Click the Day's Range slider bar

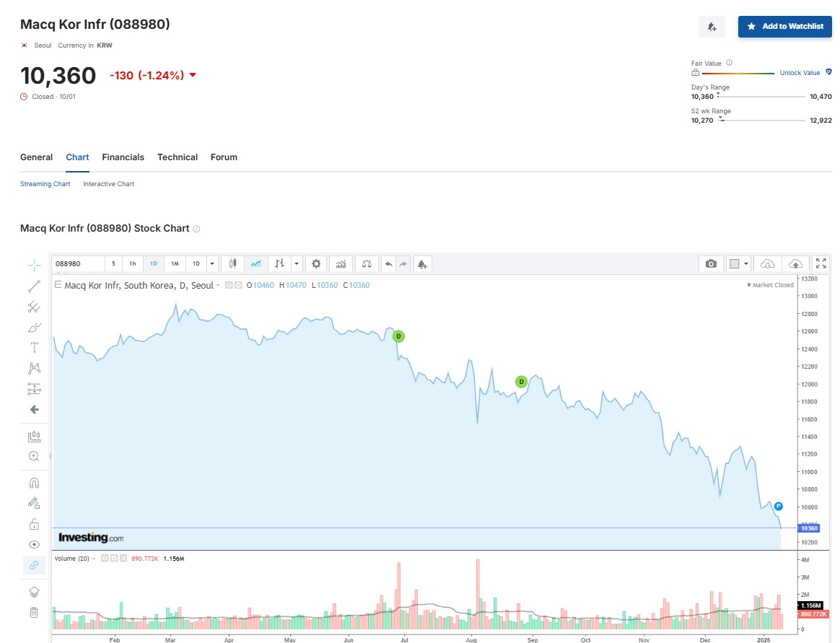pos(761,97)
